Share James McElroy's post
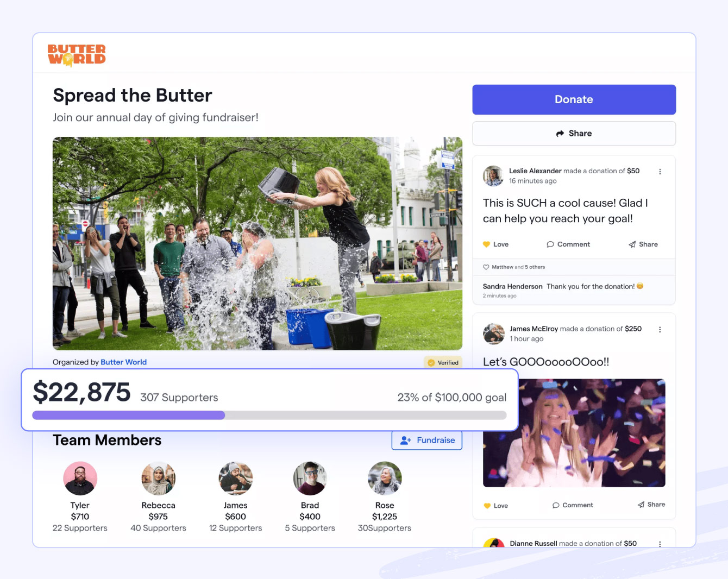The image size is (728, 579). pyautogui.click(x=651, y=505)
